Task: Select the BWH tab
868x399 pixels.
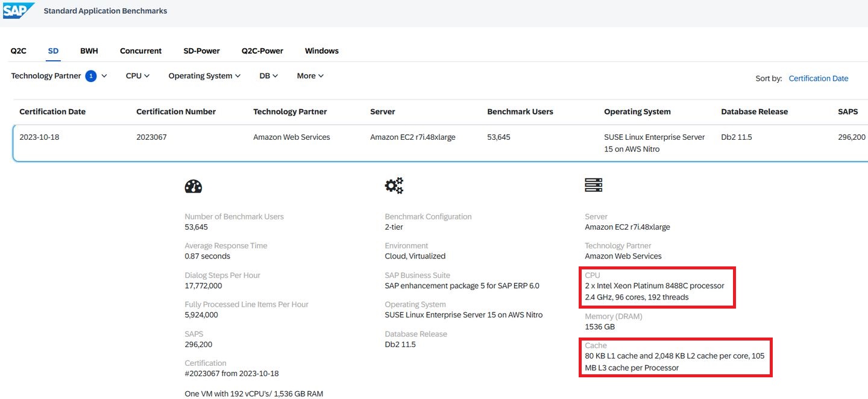Action: [89, 51]
